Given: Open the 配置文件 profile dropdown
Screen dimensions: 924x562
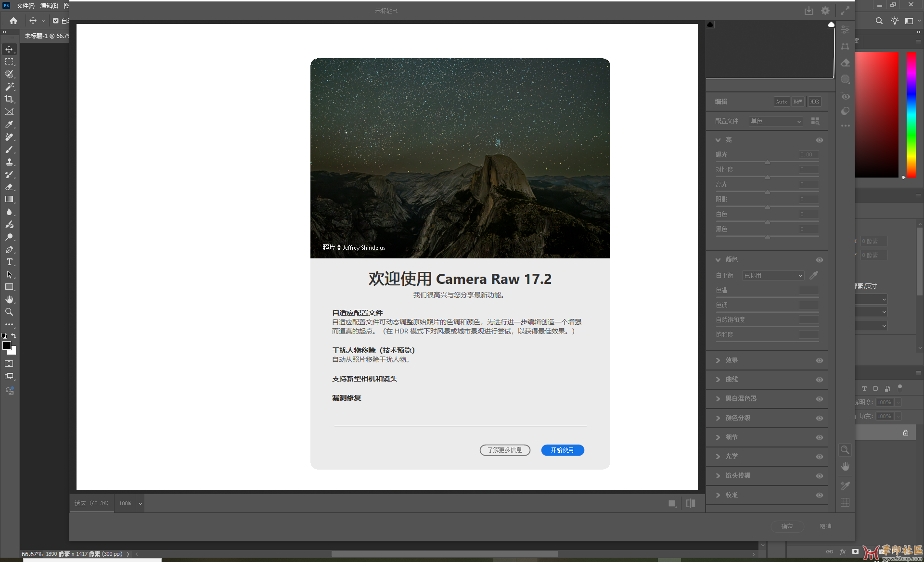Looking at the screenshot, I should click(776, 121).
